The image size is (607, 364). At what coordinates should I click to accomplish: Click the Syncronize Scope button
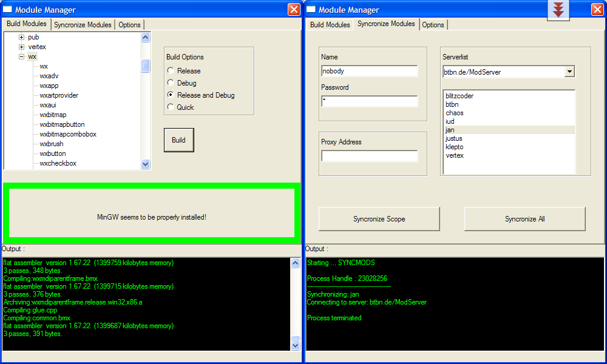[379, 219]
